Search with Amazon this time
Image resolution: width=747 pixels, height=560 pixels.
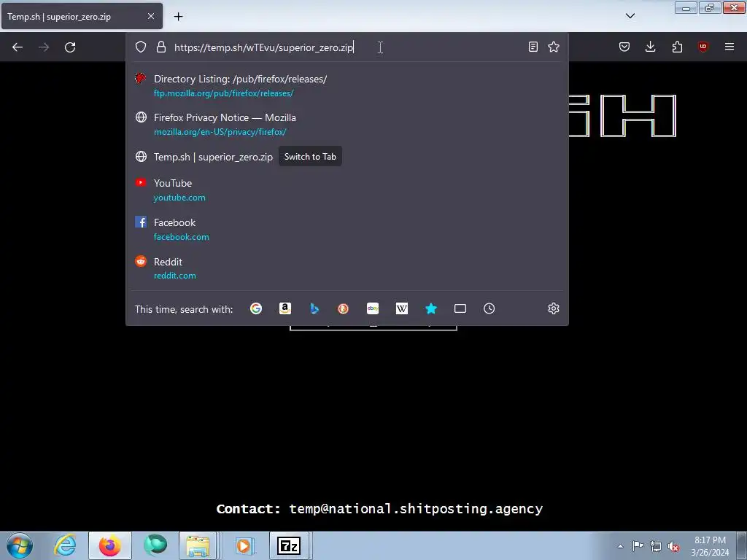click(285, 308)
